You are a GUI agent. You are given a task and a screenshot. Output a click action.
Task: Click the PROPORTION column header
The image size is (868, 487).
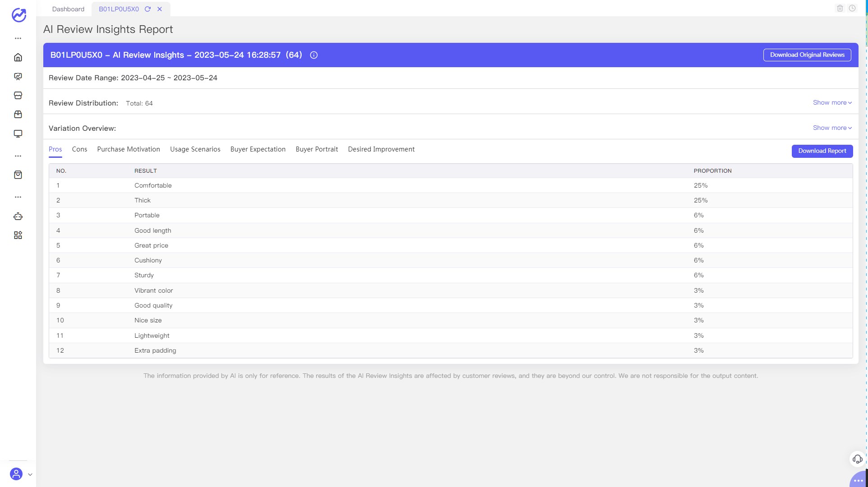point(712,171)
